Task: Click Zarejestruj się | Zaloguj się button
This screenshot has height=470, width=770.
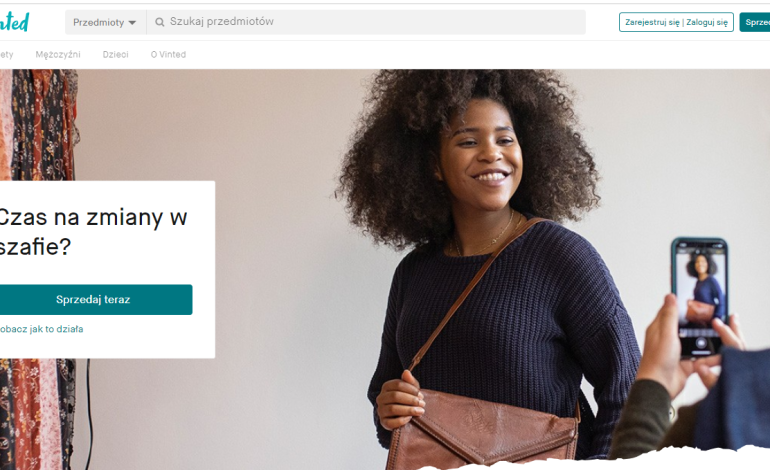Action: pos(676,22)
